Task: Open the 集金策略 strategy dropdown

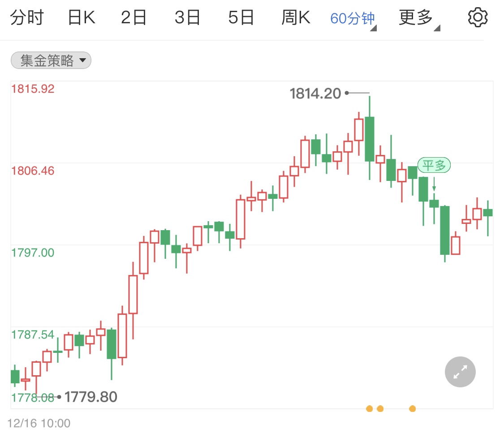Action: pyautogui.click(x=50, y=60)
